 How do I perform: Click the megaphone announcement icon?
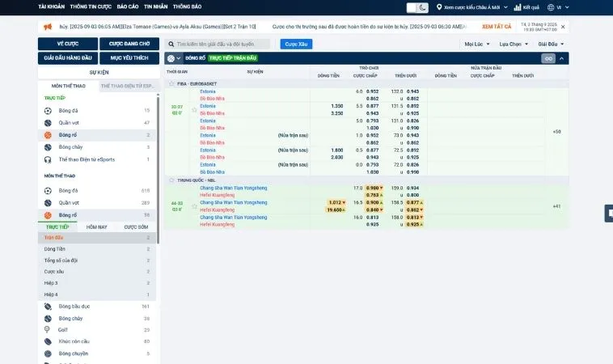pyautogui.click(x=45, y=26)
